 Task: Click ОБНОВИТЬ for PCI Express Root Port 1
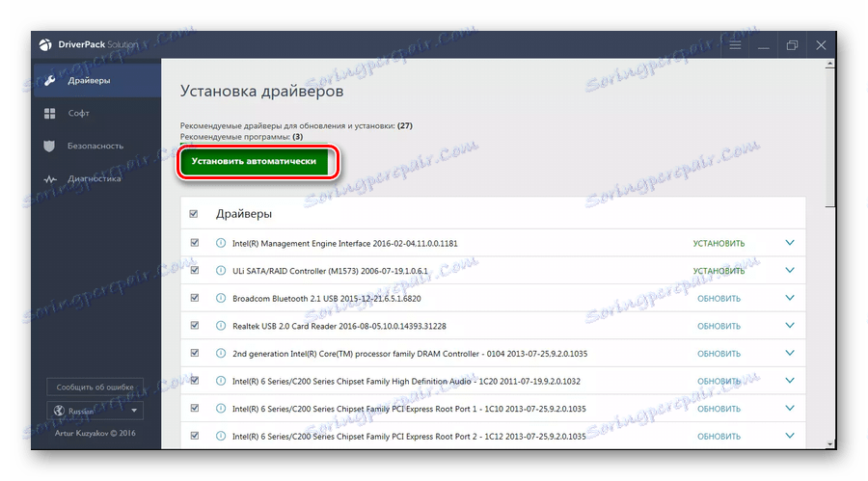[719, 409]
